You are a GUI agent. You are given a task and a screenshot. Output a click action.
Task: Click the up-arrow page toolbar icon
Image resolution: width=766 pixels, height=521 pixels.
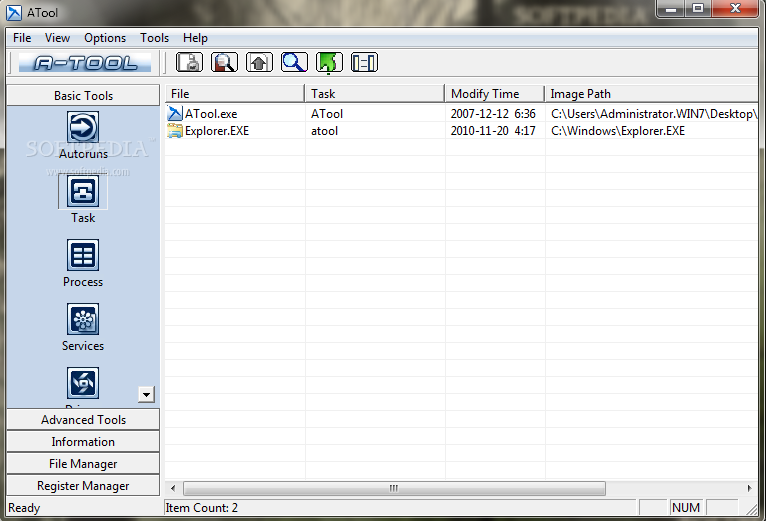(x=259, y=63)
